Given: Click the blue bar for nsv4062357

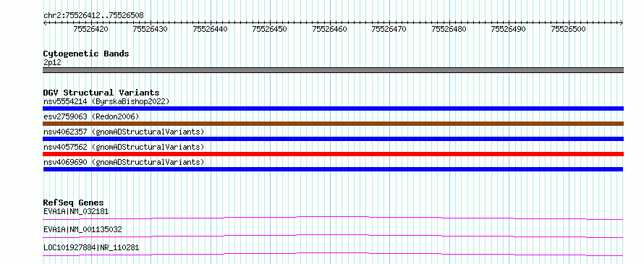Looking at the screenshot, I should (333, 139).
